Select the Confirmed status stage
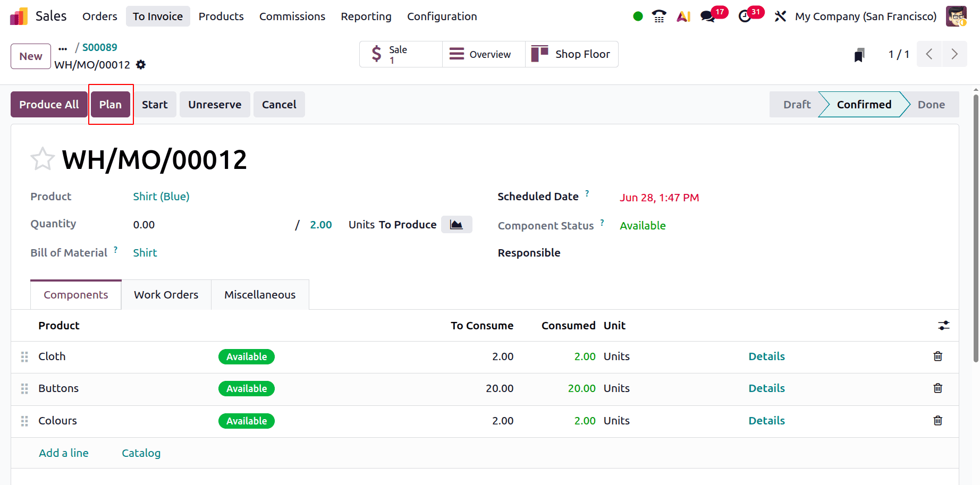Screen dimensions: 980x485 pos(864,105)
